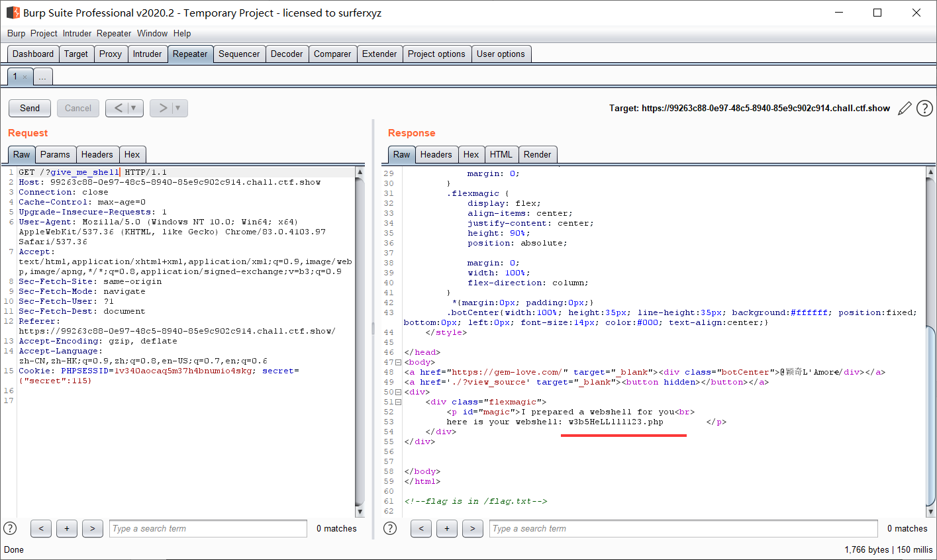
Task: Switch to the Proxy tab
Action: [x=110, y=54]
